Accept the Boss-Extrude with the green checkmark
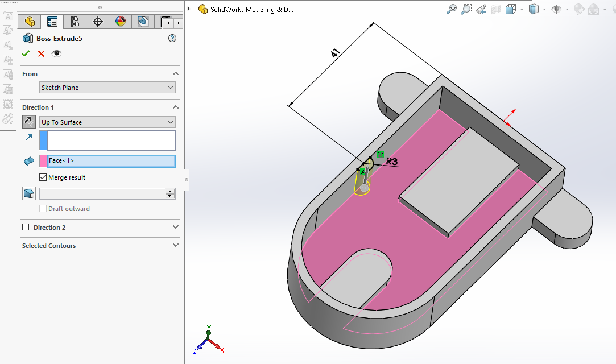Screen dimensions: 616x364 (25, 53)
